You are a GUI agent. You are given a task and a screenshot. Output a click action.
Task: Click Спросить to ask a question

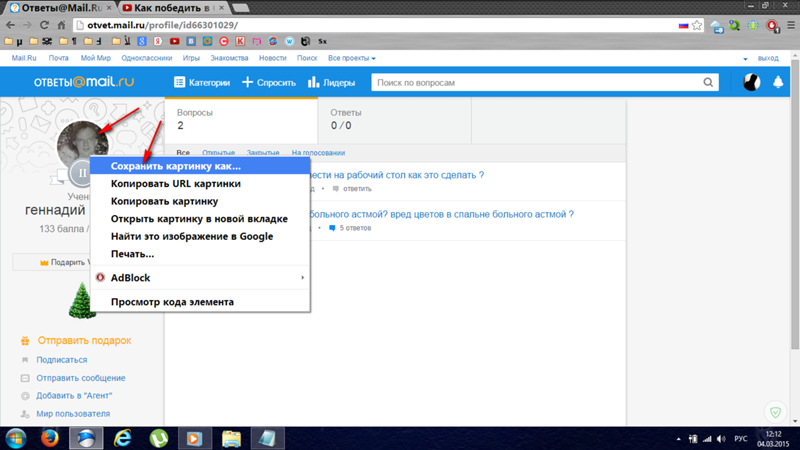tap(269, 83)
